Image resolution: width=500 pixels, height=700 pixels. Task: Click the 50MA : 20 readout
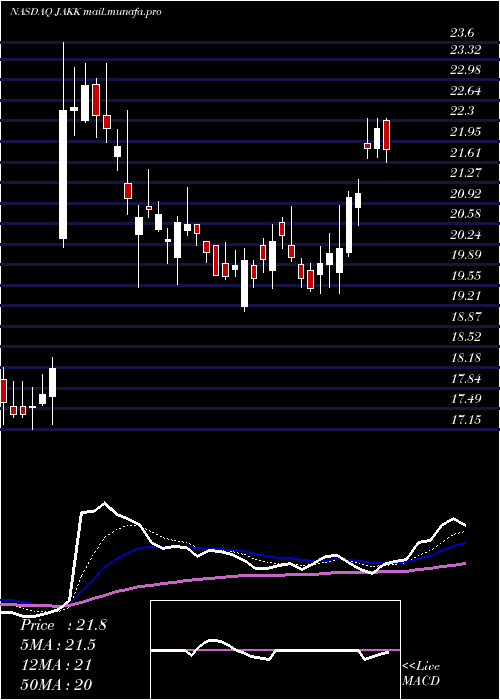pos(57,685)
